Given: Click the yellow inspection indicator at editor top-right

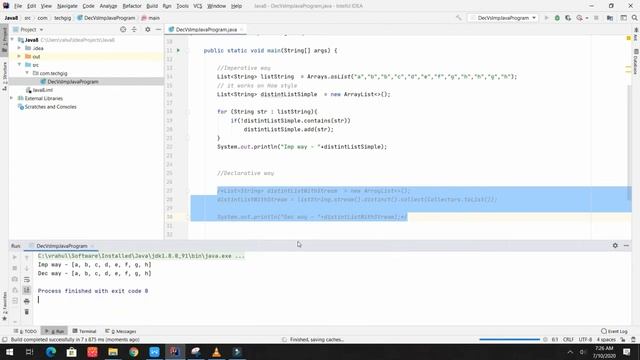Looking at the screenshot, I should (x=628, y=38).
